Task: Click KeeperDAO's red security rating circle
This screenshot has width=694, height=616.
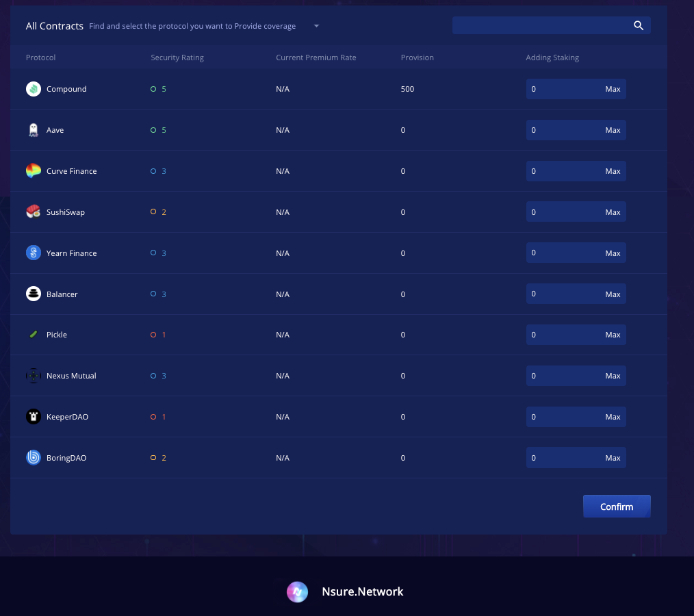Action: tap(153, 416)
